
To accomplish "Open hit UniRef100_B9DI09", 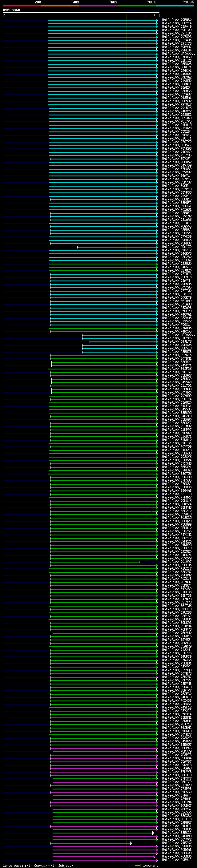I will [177, 30].
